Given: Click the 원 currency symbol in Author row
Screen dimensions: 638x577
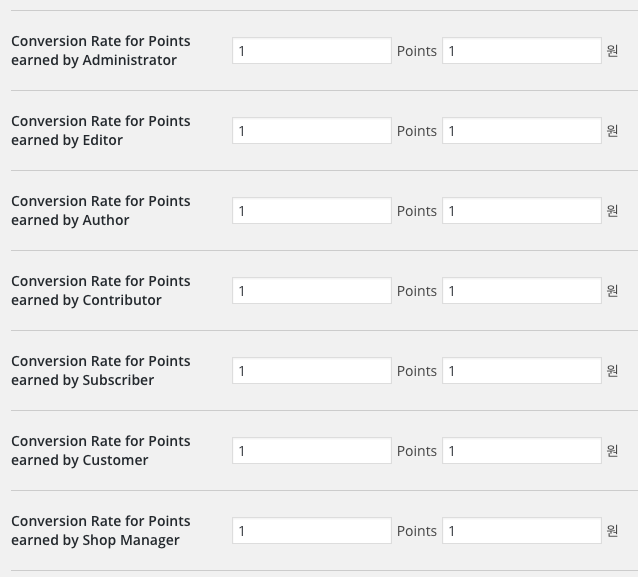Looking at the screenshot, I should pyautogui.click(x=612, y=210).
